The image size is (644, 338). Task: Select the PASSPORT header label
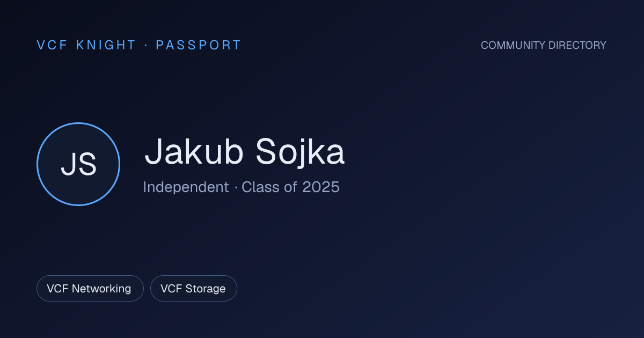pyautogui.click(x=199, y=45)
